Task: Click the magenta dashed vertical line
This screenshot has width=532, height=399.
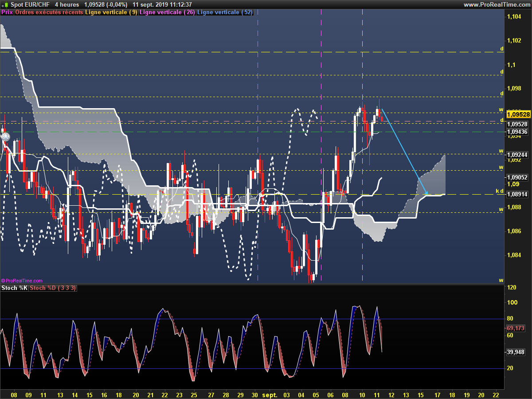Action: click(x=321, y=146)
